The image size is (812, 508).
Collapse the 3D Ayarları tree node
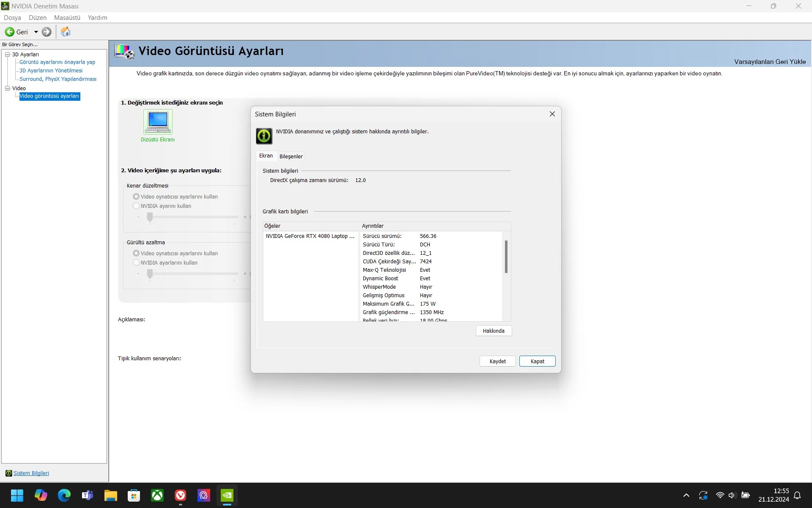coord(7,54)
